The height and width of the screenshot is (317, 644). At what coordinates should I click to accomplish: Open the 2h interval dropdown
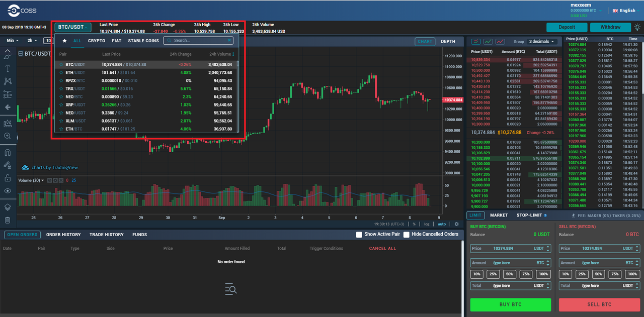pyautogui.click(x=32, y=41)
